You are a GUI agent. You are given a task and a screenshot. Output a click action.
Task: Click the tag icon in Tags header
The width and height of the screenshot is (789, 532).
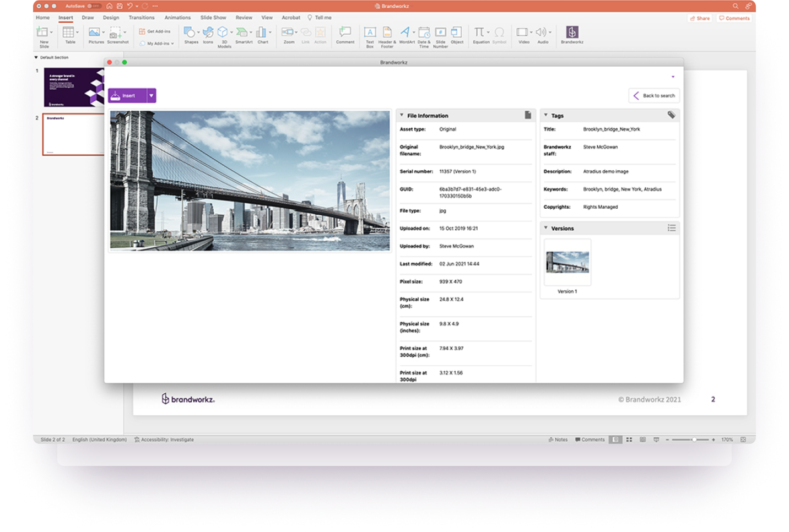(671, 115)
